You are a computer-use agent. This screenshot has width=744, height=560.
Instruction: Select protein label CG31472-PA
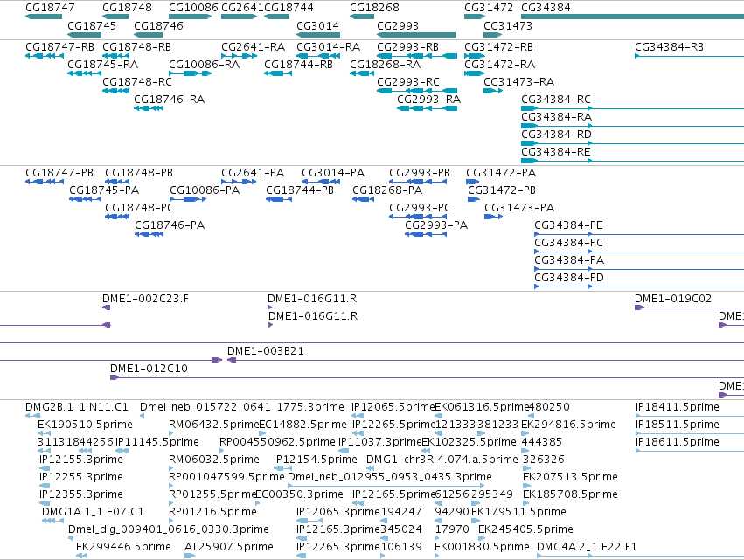click(501, 173)
